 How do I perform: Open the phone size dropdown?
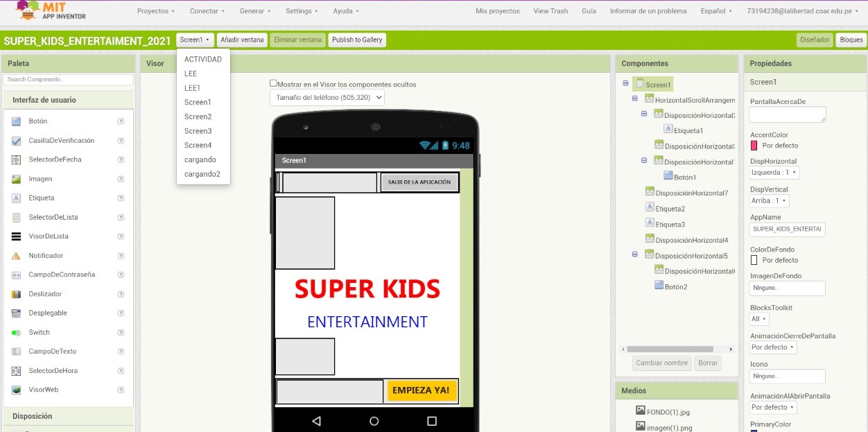(327, 98)
